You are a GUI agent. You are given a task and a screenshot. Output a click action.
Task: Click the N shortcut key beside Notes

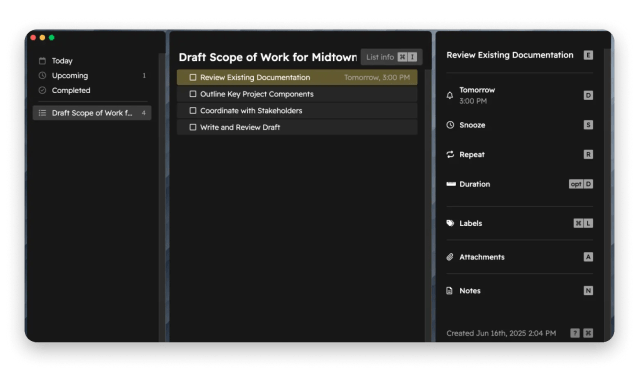[x=588, y=291]
